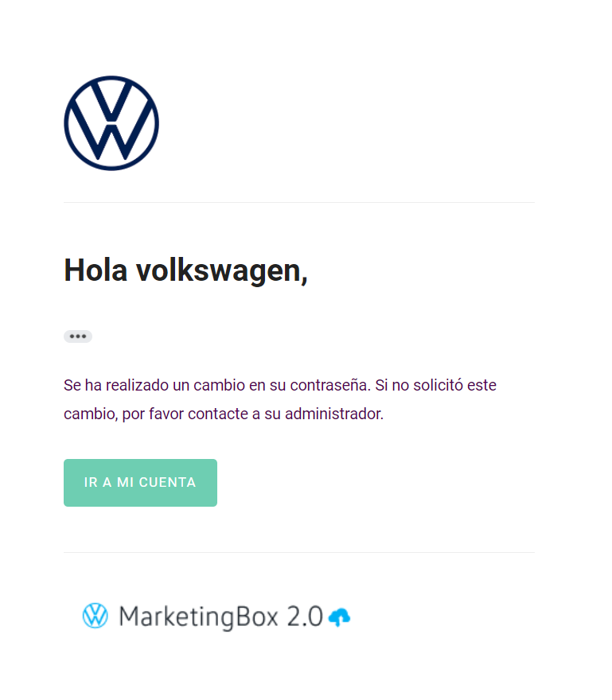Click the divider line above the footer
Screen dimensions: 612x700
299,552
